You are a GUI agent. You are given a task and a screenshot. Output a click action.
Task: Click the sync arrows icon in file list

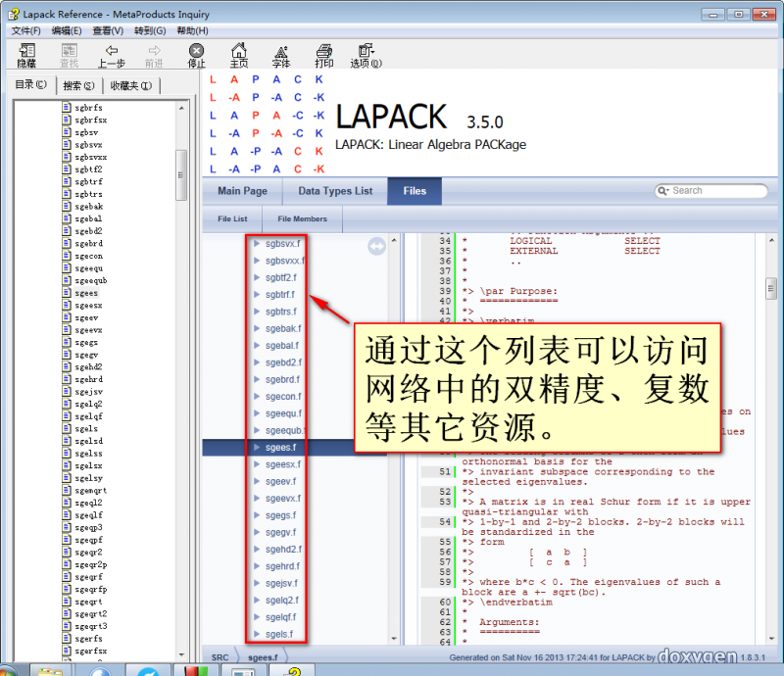376,246
